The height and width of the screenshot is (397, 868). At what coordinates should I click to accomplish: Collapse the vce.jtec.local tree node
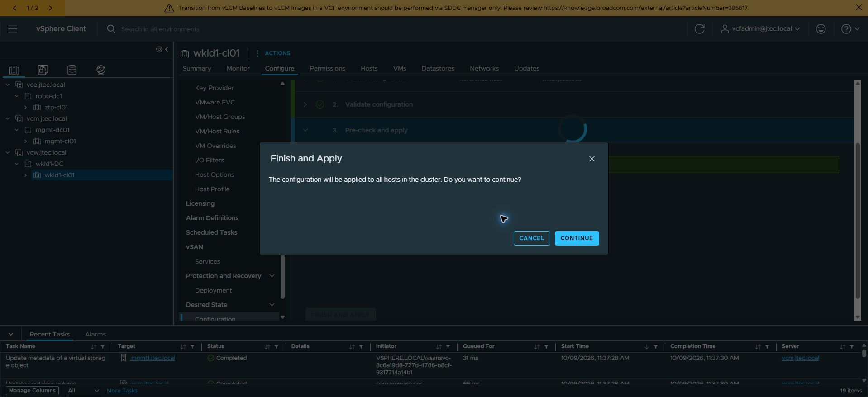tap(8, 85)
